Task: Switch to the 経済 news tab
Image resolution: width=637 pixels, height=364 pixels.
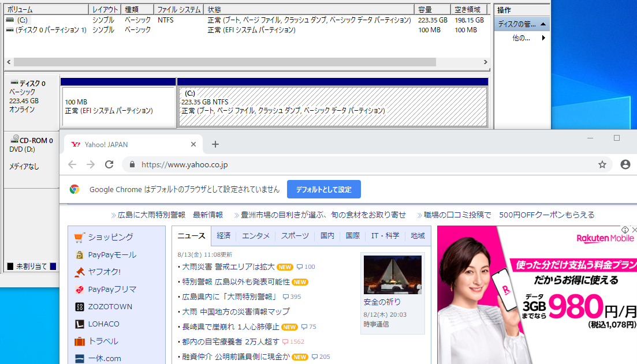Action: (223, 236)
